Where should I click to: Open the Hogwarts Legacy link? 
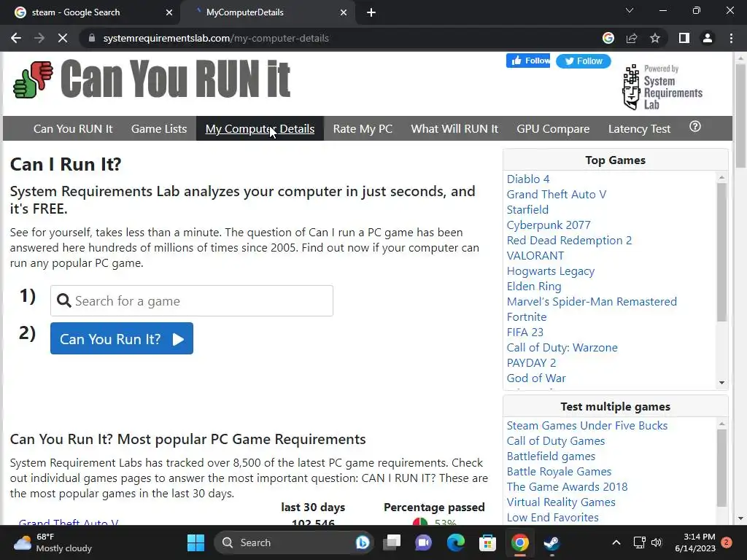pyautogui.click(x=550, y=271)
